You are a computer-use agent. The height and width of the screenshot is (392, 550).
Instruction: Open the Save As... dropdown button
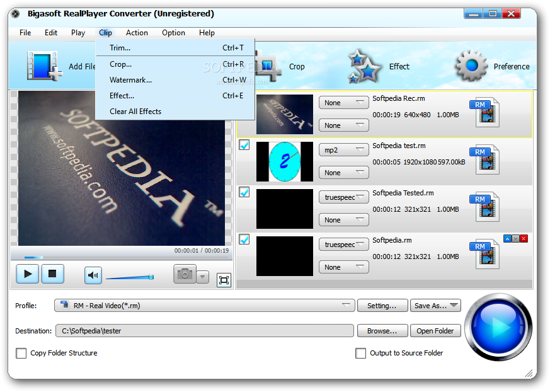coord(435,305)
